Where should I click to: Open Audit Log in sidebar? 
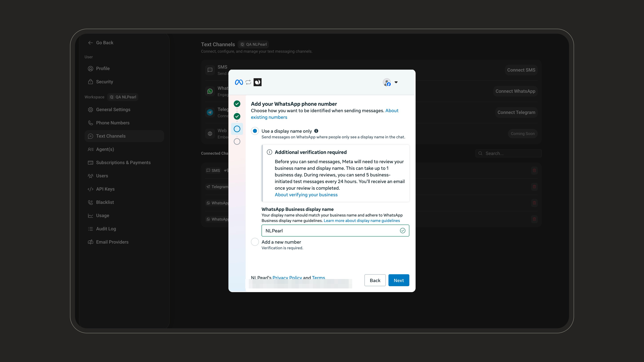[x=124, y=229]
